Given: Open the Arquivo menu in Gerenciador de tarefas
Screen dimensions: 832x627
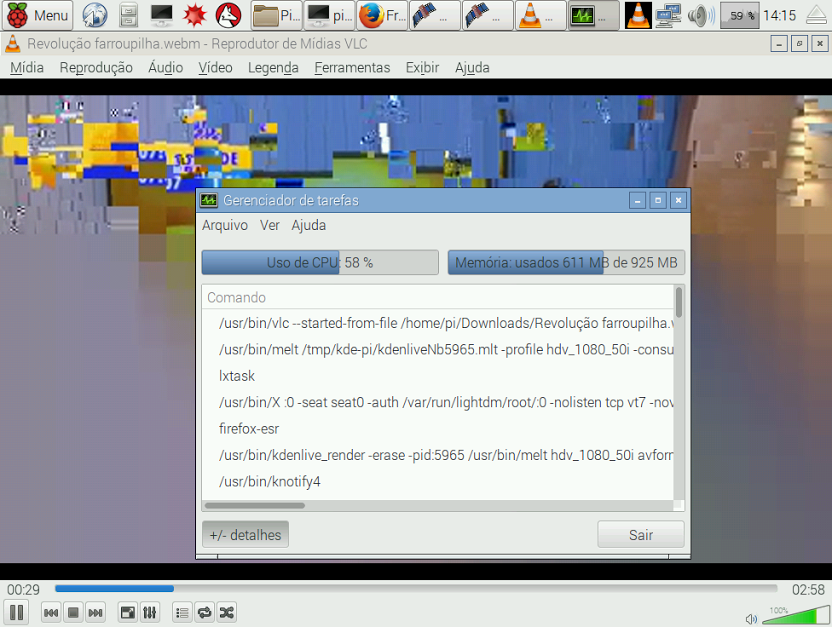Looking at the screenshot, I should (x=225, y=225).
